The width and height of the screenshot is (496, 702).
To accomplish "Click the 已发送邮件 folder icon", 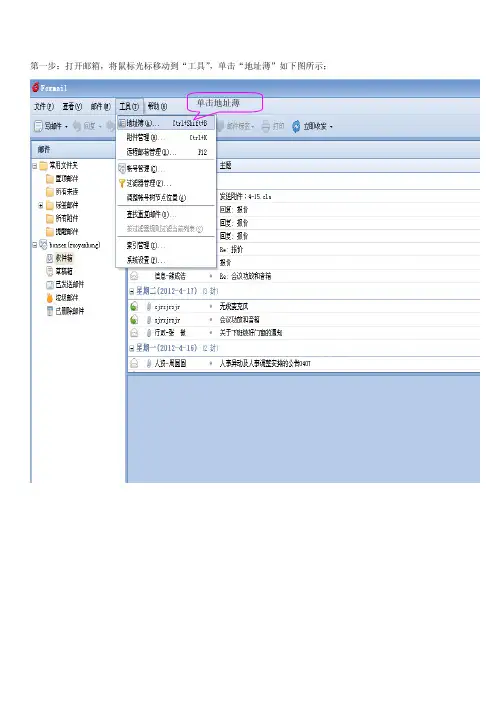I will point(50,284).
